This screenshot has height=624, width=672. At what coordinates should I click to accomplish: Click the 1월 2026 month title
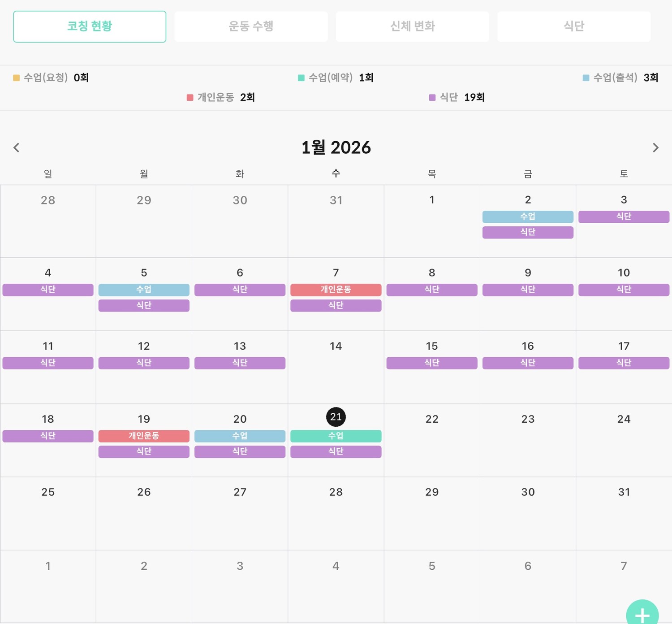pos(336,147)
